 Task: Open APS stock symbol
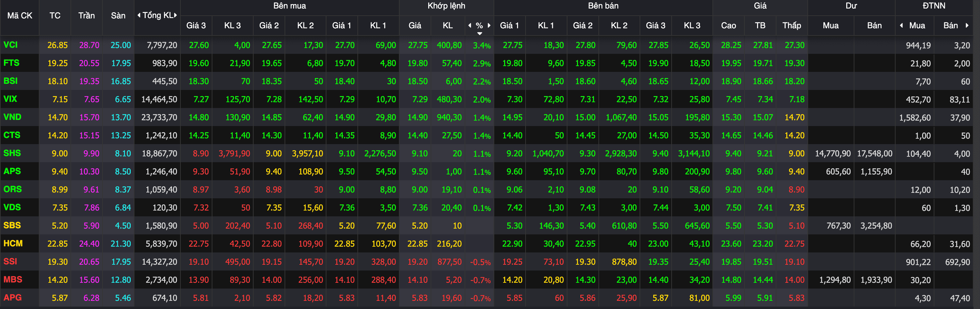tap(12, 171)
